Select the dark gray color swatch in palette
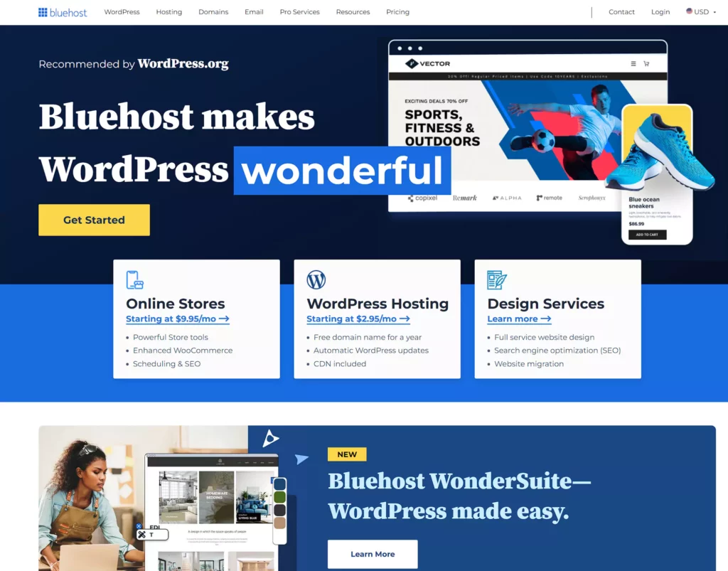The width and height of the screenshot is (728, 571). click(x=279, y=510)
